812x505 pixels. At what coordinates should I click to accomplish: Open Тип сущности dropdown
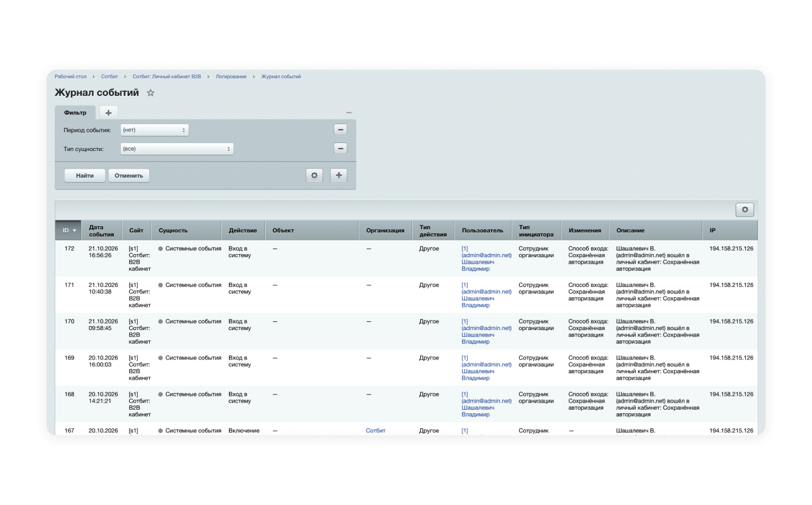pos(177,149)
